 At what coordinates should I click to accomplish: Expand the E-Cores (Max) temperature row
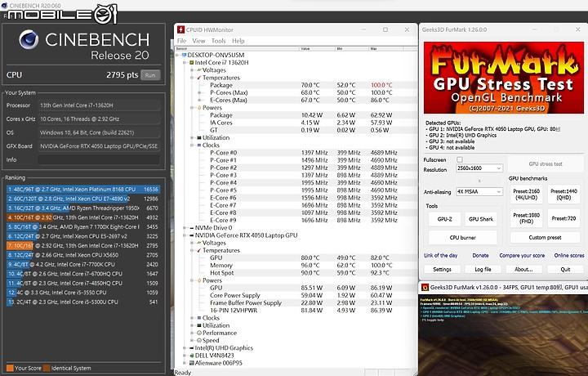pyautogui.click(x=199, y=101)
